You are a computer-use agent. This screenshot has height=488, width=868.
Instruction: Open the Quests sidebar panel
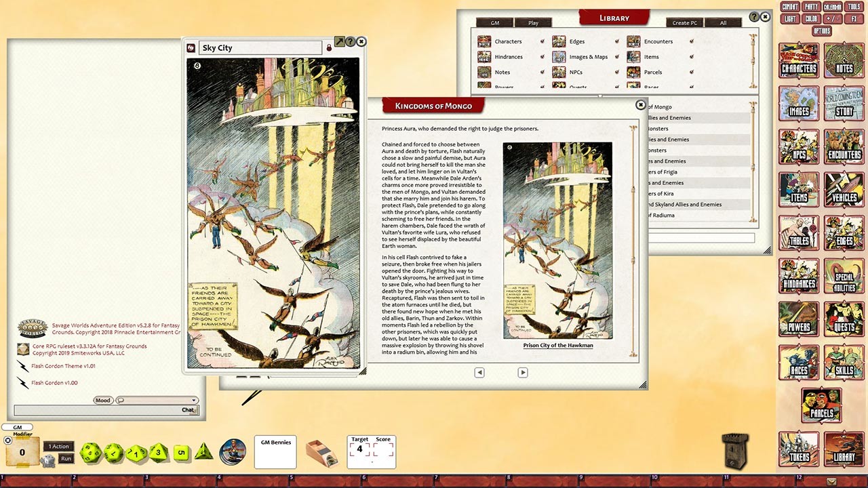click(x=844, y=320)
